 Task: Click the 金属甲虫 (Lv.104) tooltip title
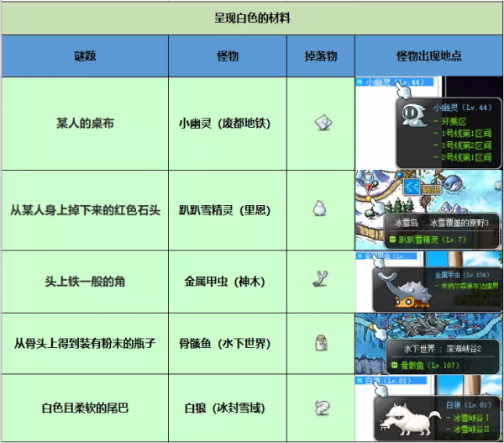coord(462,275)
